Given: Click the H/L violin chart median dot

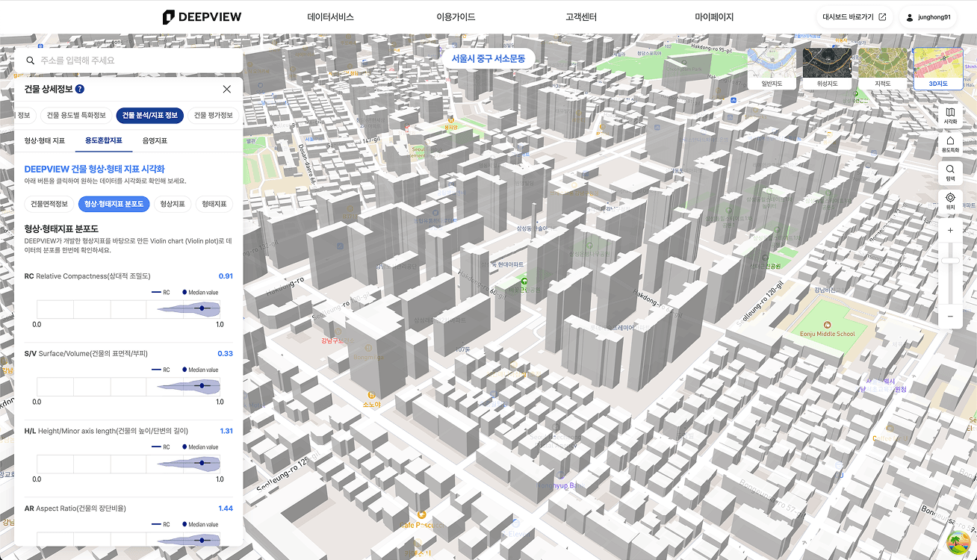Looking at the screenshot, I should click(202, 463).
